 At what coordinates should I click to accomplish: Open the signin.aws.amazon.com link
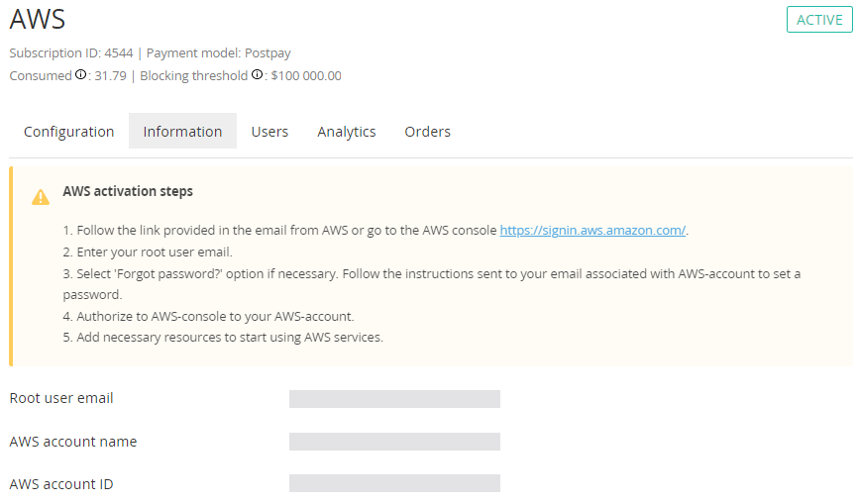click(x=592, y=231)
